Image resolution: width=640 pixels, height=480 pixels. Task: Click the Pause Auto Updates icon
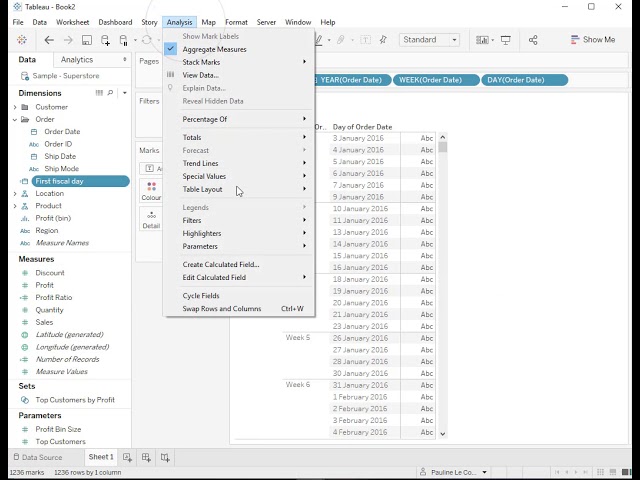tap(123, 40)
